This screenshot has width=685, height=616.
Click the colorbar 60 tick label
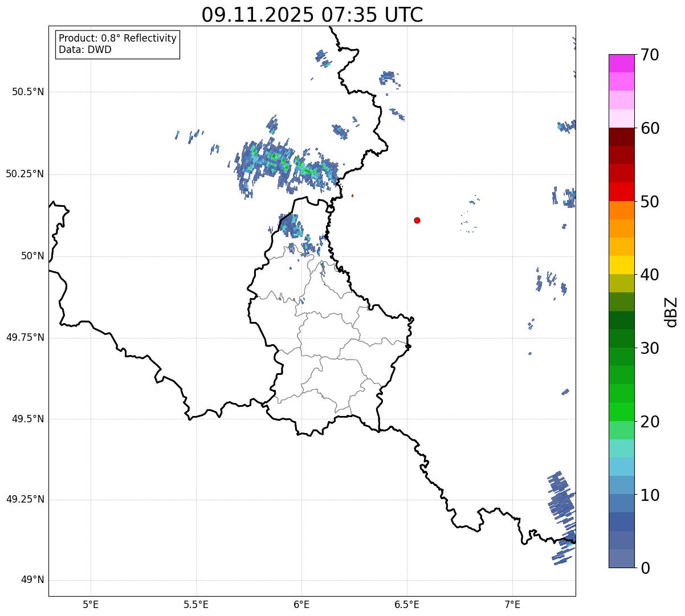pyautogui.click(x=649, y=128)
